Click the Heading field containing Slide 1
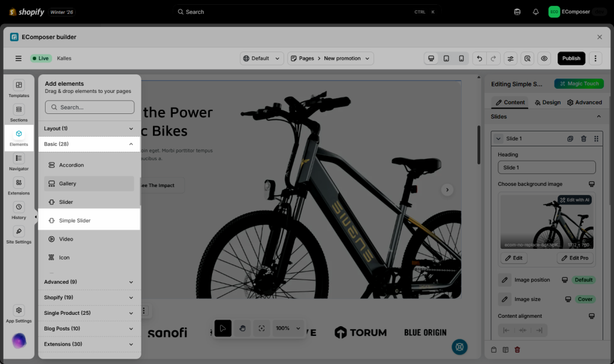This screenshot has height=364, width=614. tap(546, 168)
